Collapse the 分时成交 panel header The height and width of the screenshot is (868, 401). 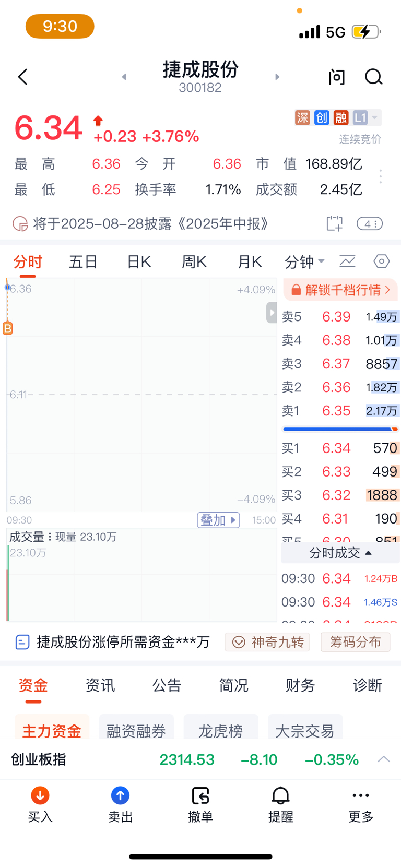pyautogui.click(x=340, y=553)
